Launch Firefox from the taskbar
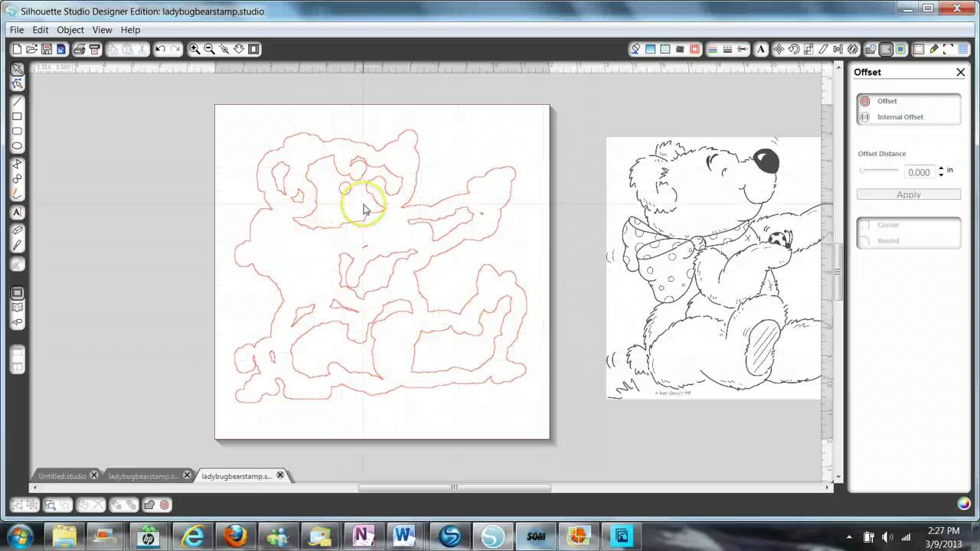The image size is (980, 551). (x=235, y=536)
